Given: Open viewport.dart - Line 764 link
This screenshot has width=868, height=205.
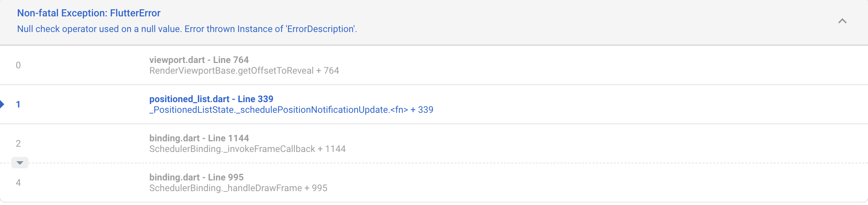Looking at the screenshot, I should click(x=199, y=59).
